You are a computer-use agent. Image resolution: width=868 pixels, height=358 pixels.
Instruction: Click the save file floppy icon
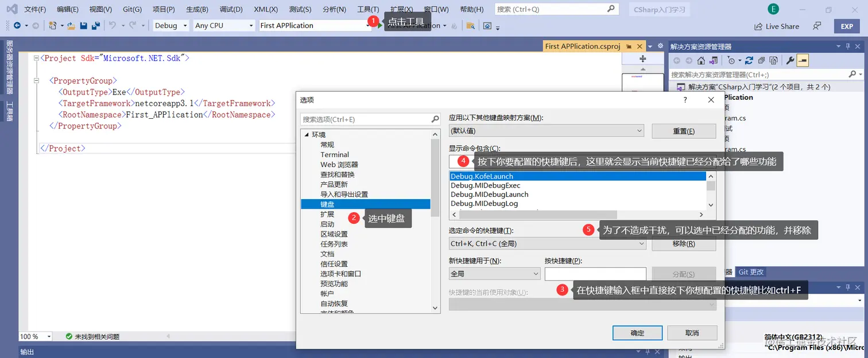click(x=84, y=26)
